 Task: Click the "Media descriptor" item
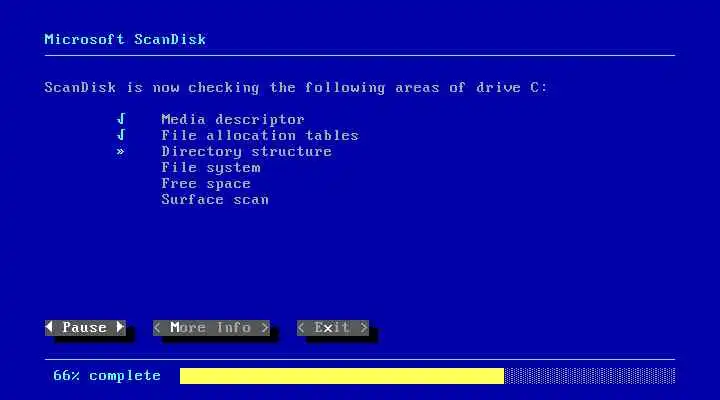[x=233, y=119]
